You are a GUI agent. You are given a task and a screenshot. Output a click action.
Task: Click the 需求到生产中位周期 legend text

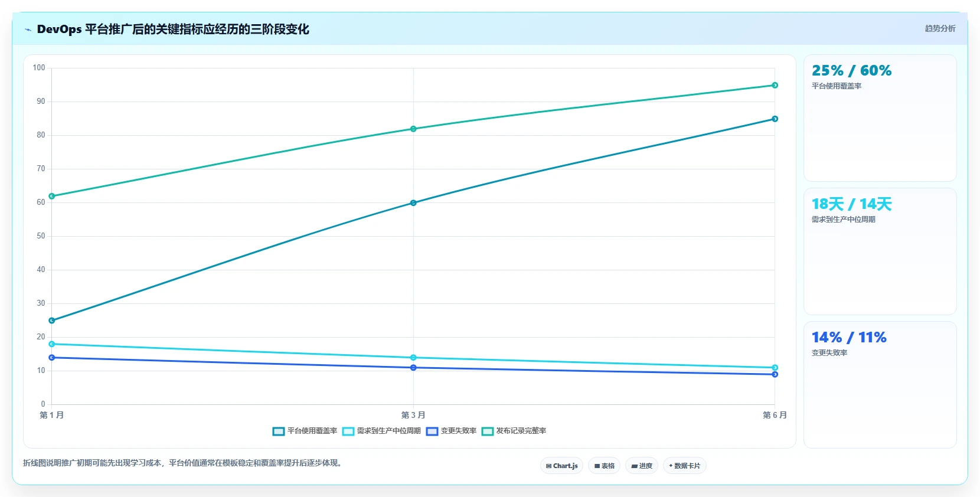click(389, 431)
